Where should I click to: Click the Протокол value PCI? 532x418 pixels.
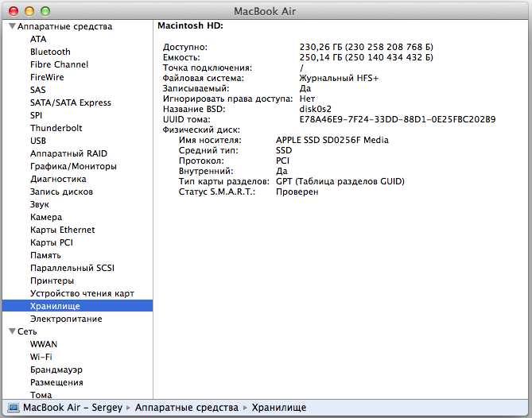282,161
